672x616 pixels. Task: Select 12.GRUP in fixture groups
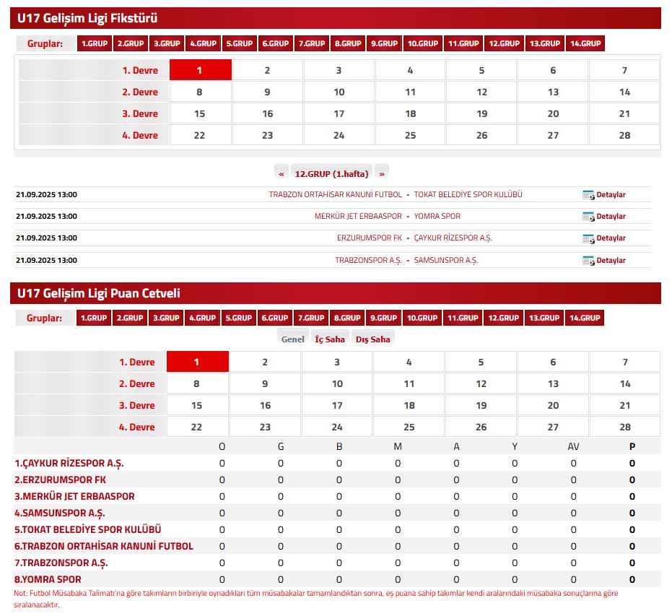(504, 43)
